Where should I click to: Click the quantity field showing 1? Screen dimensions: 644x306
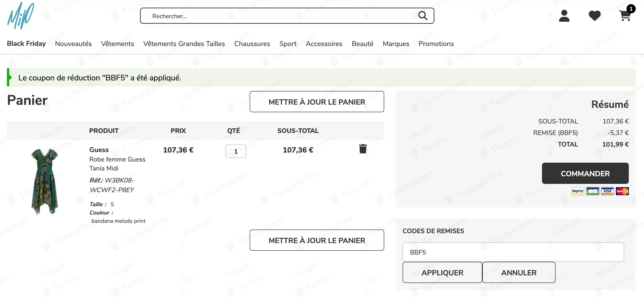tap(235, 151)
